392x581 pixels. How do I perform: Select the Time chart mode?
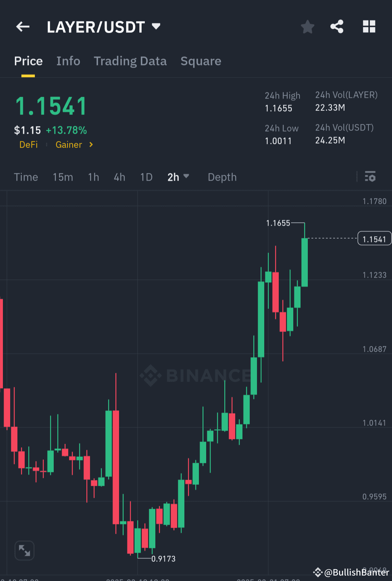coord(26,177)
